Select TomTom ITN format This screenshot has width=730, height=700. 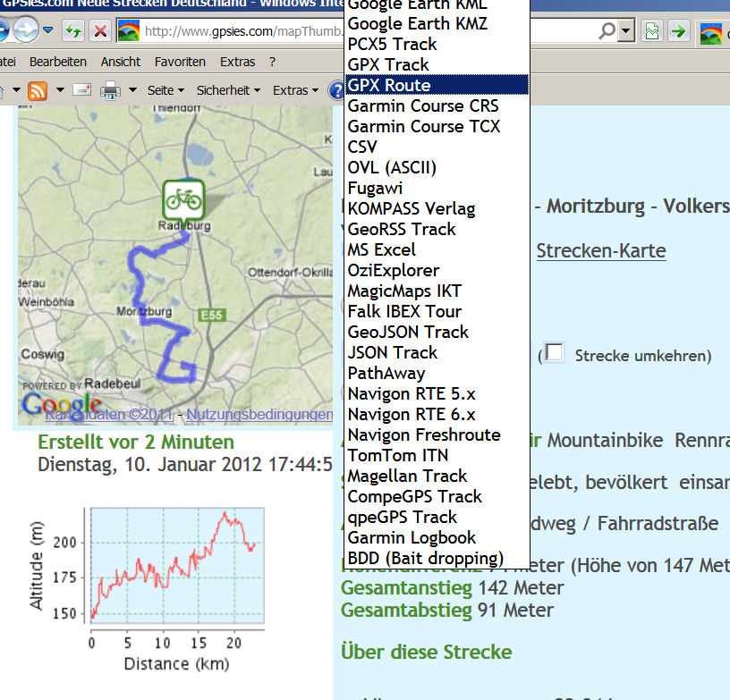click(x=437, y=455)
